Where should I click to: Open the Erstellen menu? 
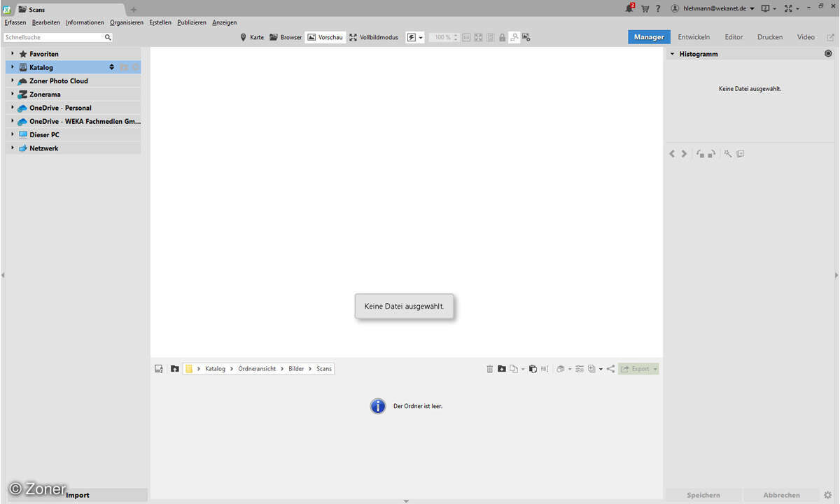click(160, 22)
